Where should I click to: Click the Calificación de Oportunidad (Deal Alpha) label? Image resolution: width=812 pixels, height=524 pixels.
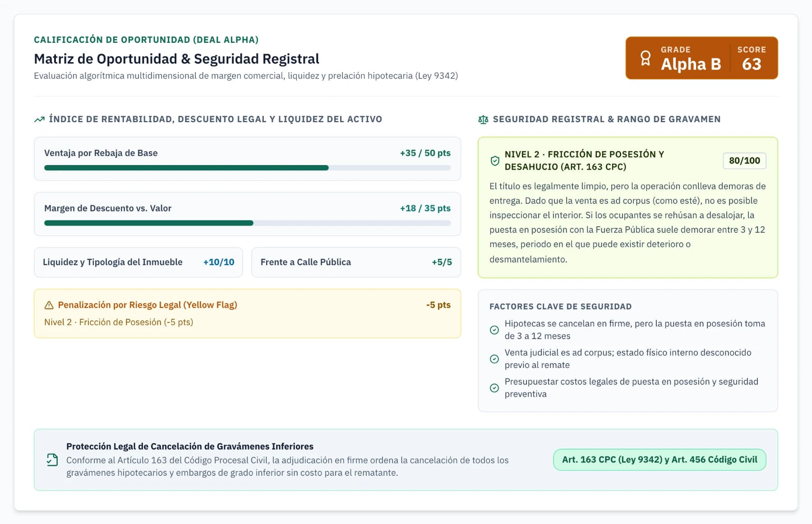146,40
